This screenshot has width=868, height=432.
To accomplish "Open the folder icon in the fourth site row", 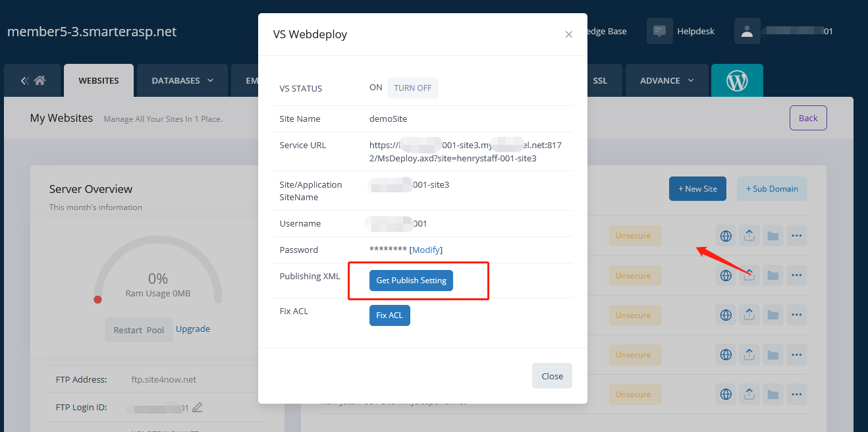I will [x=773, y=354].
